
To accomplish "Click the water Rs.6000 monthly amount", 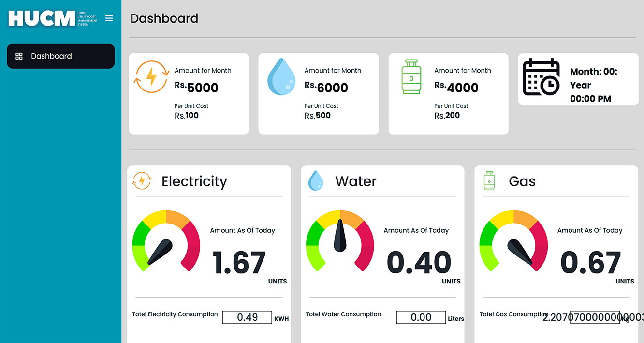I will (x=326, y=88).
